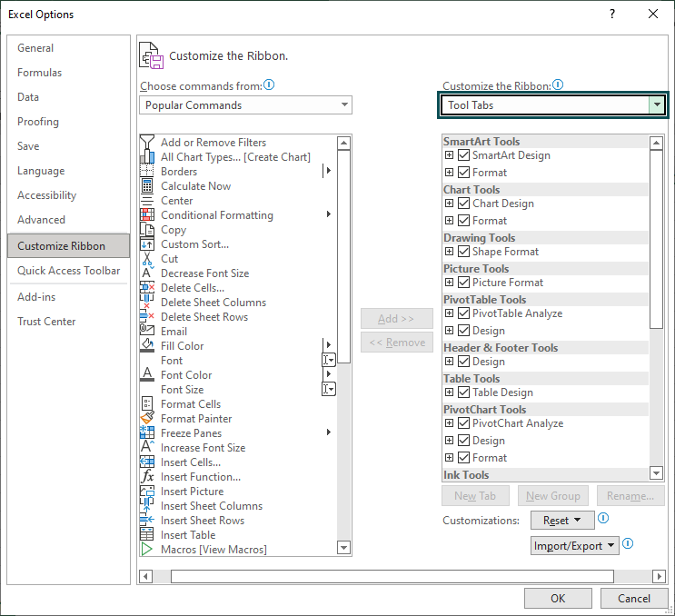Image resolution: width=675 pixels, height=616 pixels.
Task: Uncheck the Picture Format checkbox
Action: (x=463, y=283)
